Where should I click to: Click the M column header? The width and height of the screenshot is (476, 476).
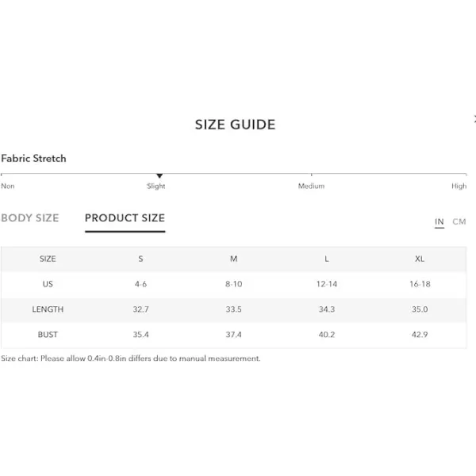point(233,259)
